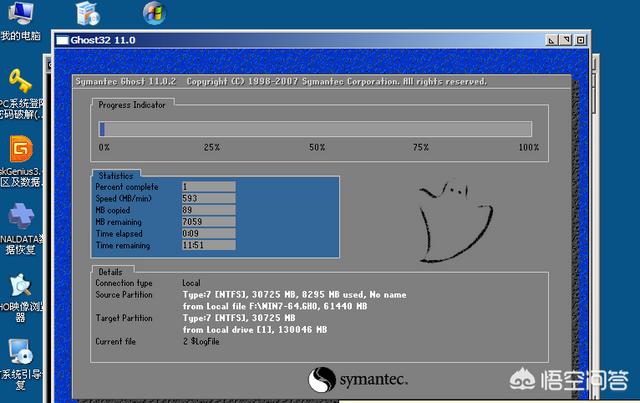This screenshot has width=640, height=403.
Task: Click the Percent complete value field
Action: pyautogui.click(x=209, y=187)
